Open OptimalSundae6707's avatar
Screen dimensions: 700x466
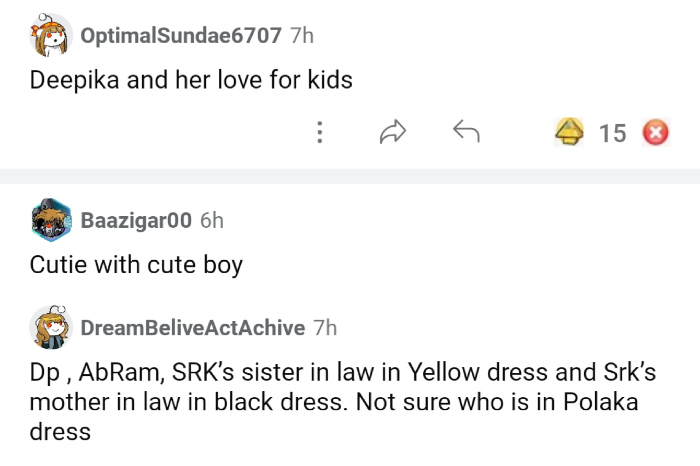tap(50, 37)
